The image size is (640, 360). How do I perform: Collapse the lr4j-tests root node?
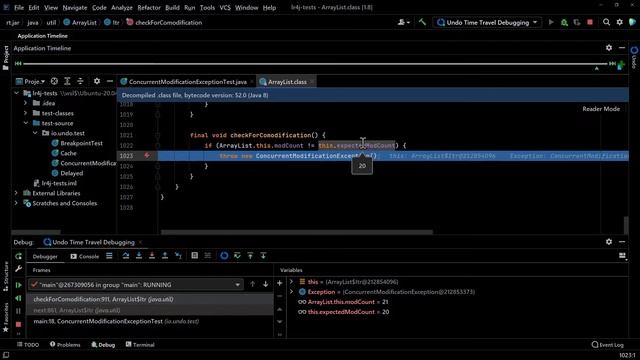click(x=16, y=93)
